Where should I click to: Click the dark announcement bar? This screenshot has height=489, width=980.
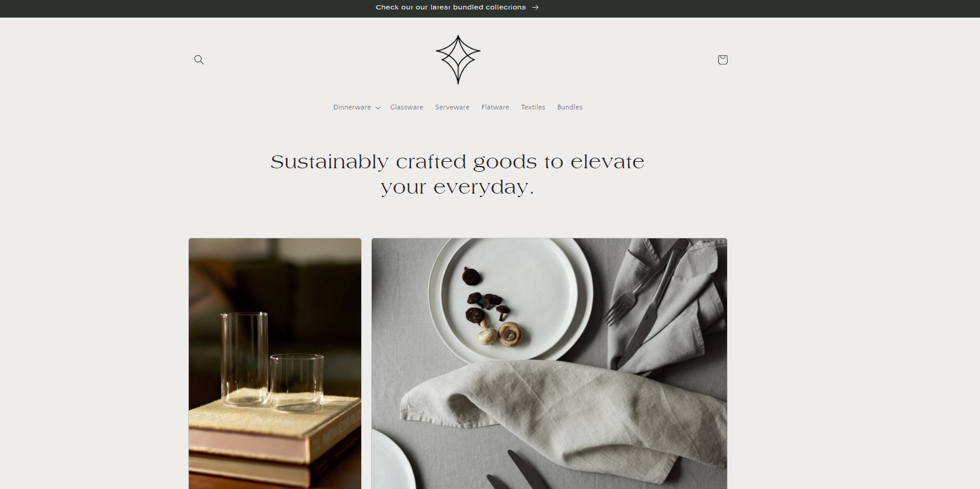click(x=490, y=8)
